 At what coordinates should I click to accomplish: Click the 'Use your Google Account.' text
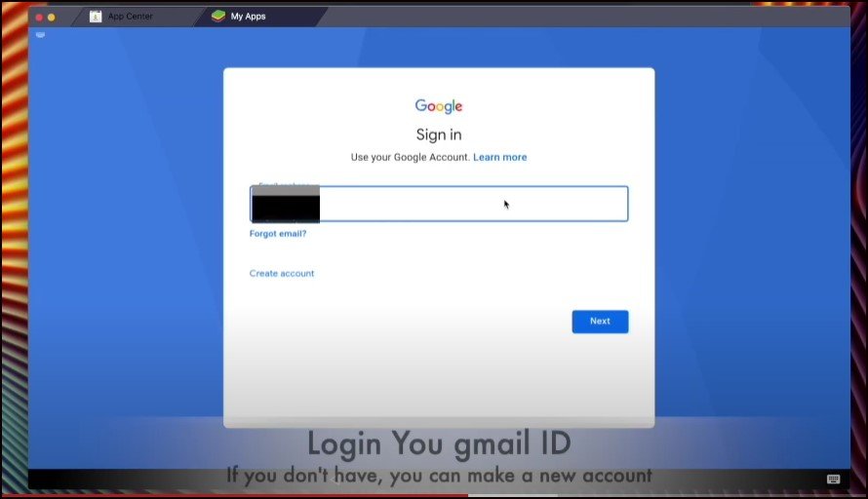(x=410, y=157)
